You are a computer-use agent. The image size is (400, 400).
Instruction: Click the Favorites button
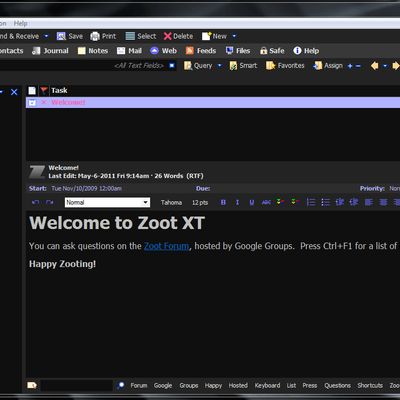click(x=285, y=66)
